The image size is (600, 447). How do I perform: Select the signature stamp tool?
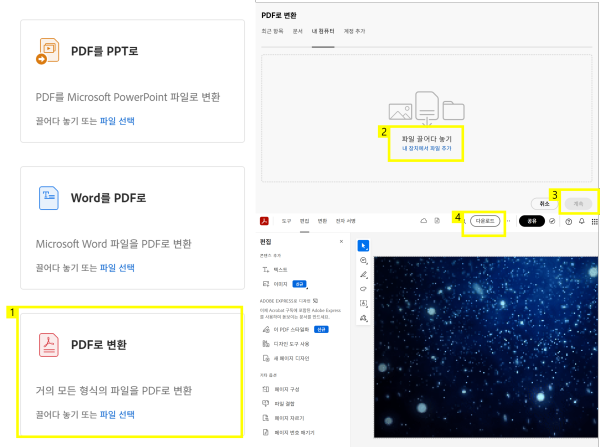pyautogui.click(x=363, y=318)
